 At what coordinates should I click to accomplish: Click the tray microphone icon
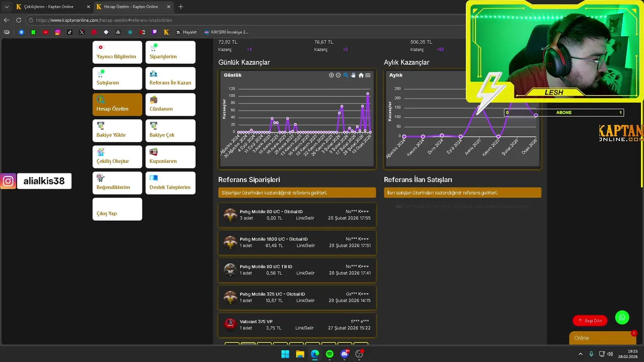coord(591,354)
